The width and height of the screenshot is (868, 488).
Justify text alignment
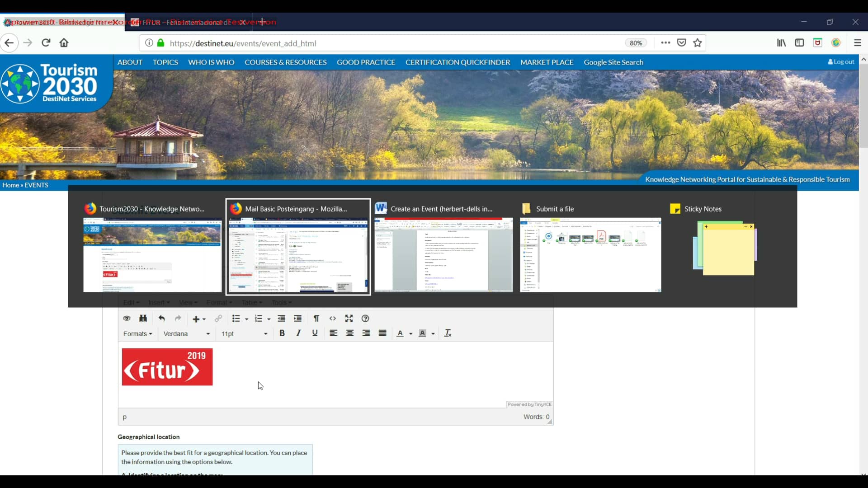[382, 333]
